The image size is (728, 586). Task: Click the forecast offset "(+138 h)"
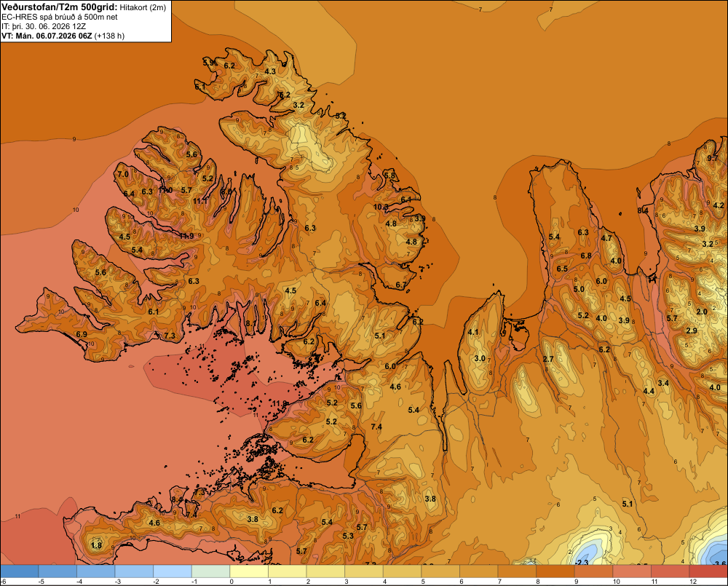click(109, 36)
